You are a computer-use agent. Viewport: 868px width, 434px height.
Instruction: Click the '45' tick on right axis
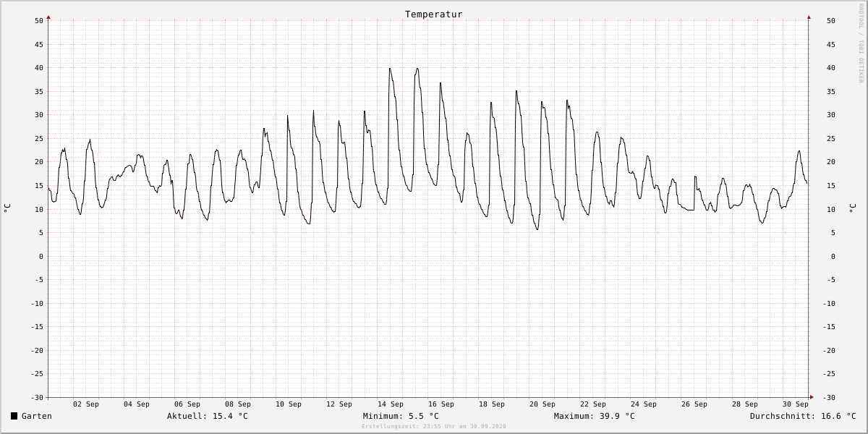(x=830, y=44)
